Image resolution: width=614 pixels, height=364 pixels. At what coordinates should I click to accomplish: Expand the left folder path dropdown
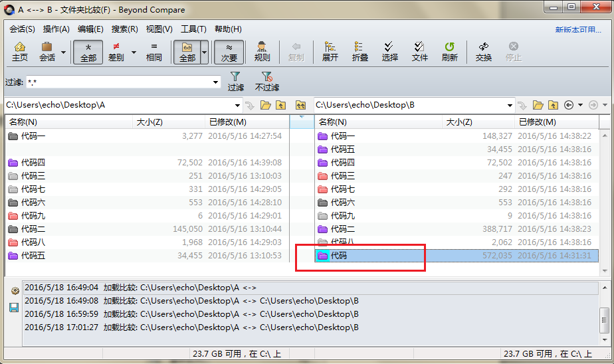(237, 106)
